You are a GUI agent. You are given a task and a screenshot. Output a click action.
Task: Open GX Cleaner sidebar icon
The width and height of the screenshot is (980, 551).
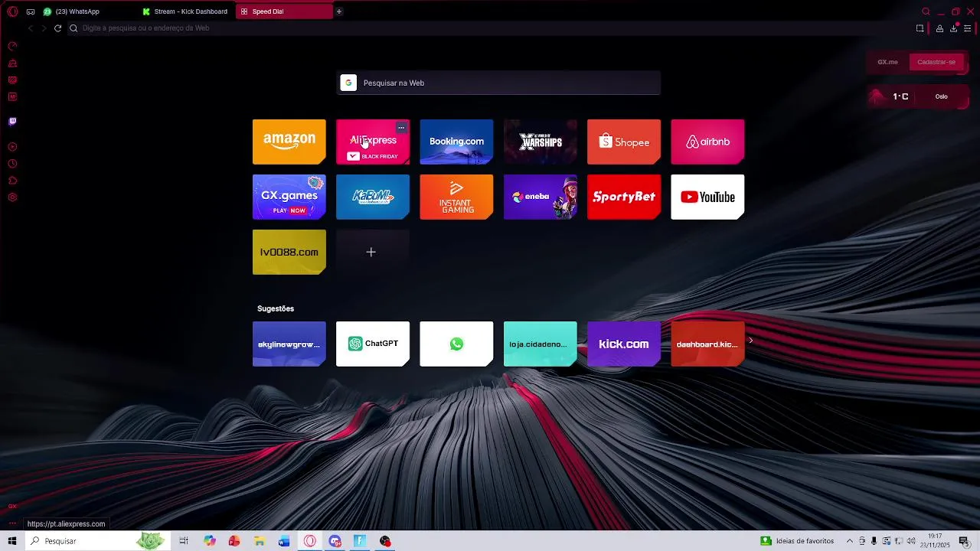point(12,64)
